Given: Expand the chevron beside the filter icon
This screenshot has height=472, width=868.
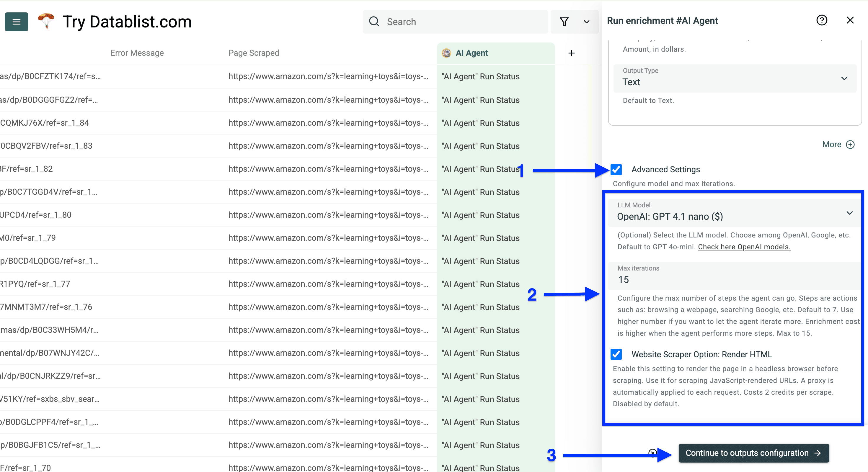Looking at the screenshot, I should (x=586, y=22).
